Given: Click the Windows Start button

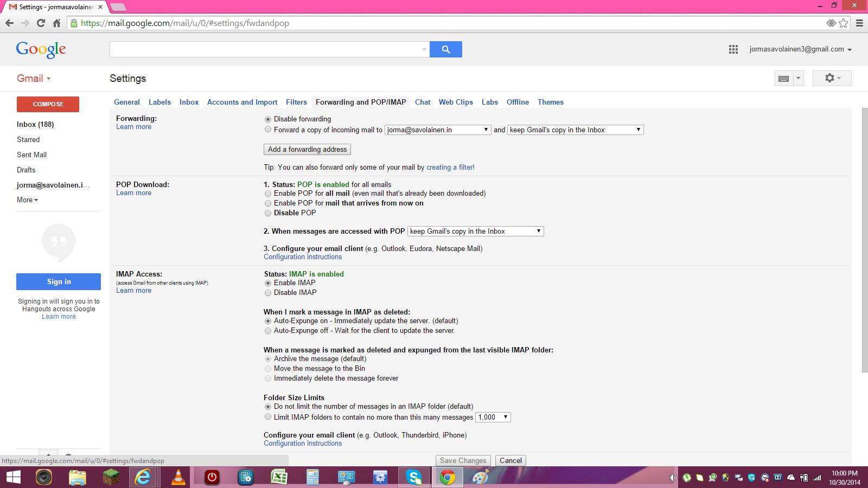Looking at the screenshot, I should click(13, 477).
